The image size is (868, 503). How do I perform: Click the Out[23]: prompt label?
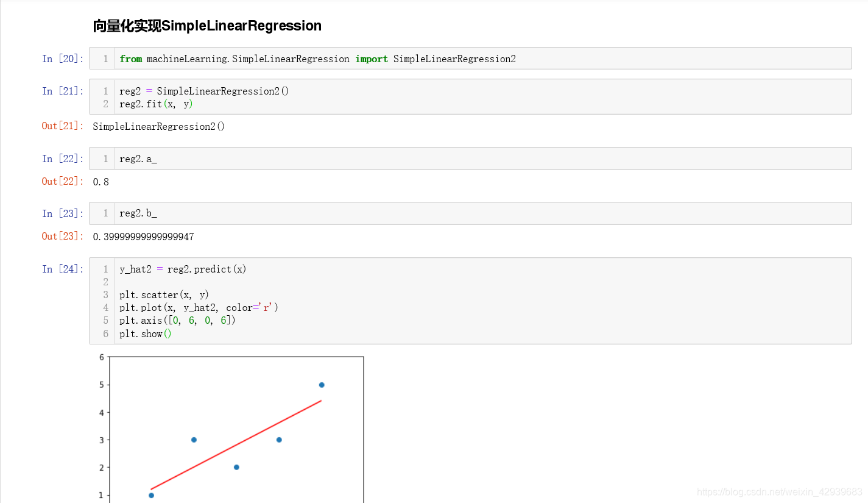tap(63, 237)
